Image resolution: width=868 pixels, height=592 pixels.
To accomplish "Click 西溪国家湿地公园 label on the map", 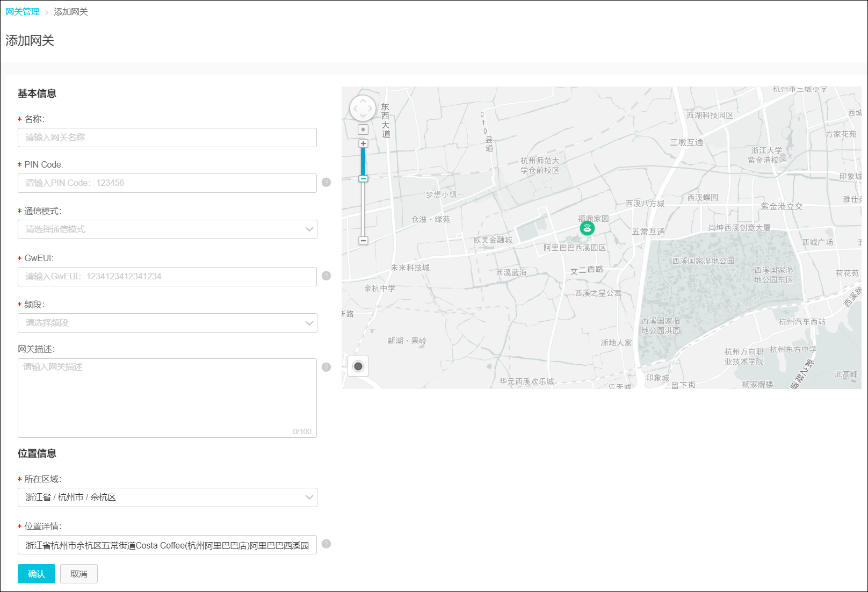I will click(x=703, y=261).
